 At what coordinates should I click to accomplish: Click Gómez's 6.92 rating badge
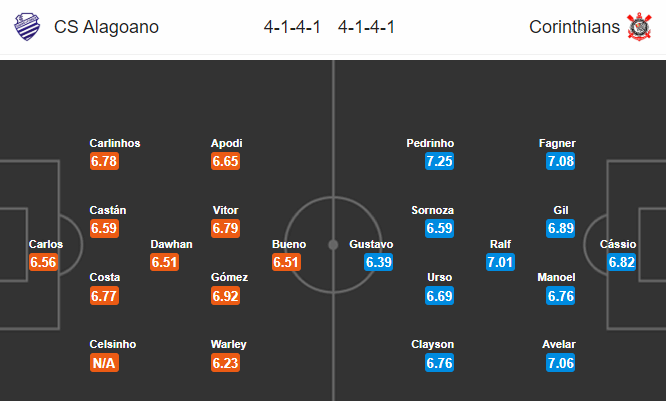click(x=226, y=296)
